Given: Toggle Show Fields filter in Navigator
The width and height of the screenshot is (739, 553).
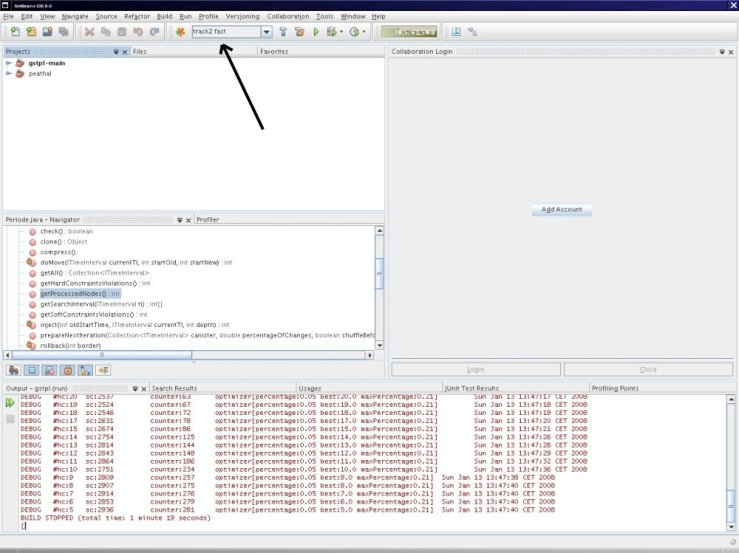Looking at the screenshot, I should (32, 370).
